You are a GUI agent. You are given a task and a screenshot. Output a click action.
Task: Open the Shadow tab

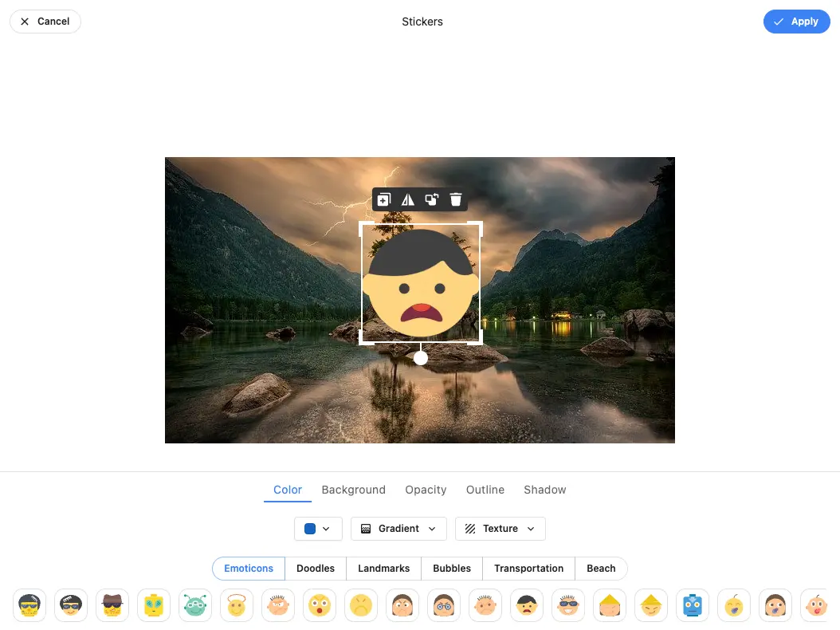click(x=545, y=490)
